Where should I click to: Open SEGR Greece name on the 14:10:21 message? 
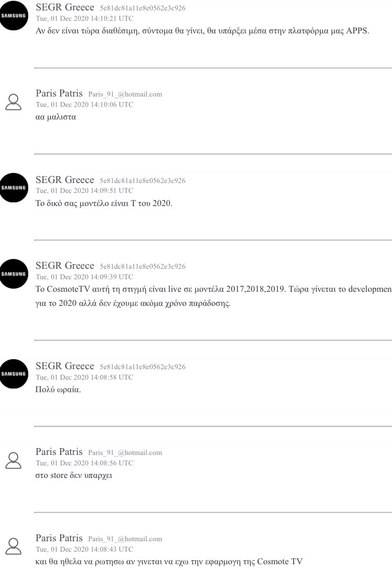point(65,7)
